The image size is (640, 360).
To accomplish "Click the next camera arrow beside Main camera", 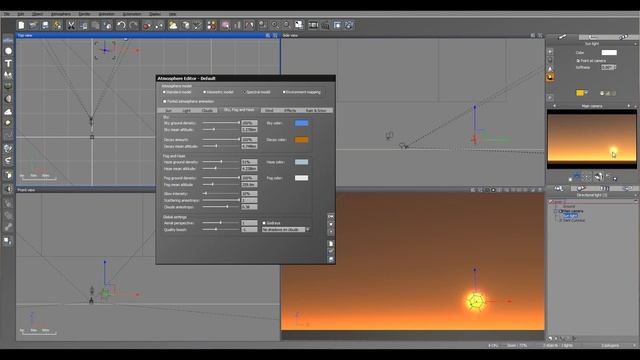I will [629, 106].
